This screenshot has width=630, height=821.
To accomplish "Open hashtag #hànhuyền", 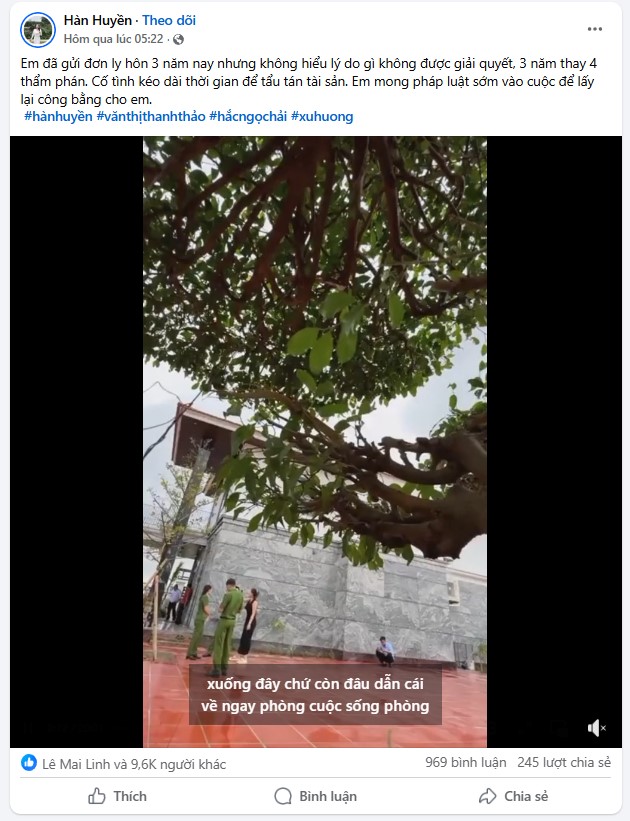I will coord(58,116).
